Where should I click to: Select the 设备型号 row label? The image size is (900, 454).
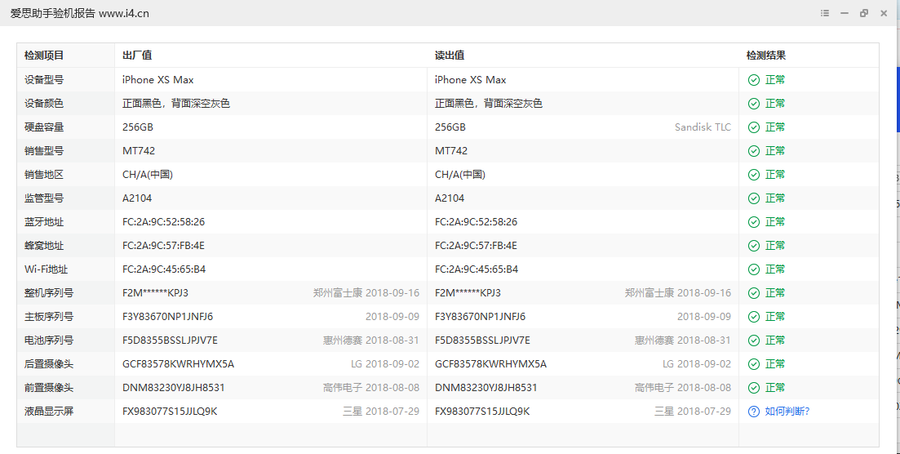44,80
